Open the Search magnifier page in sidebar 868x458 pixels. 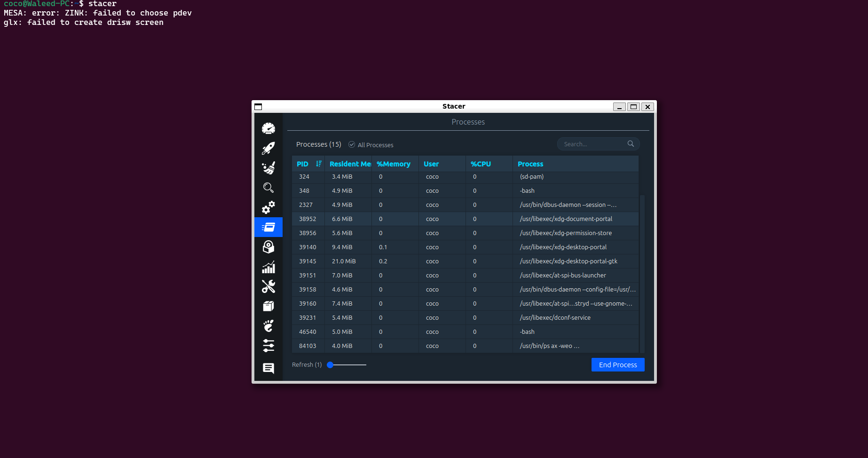(268, 188)
